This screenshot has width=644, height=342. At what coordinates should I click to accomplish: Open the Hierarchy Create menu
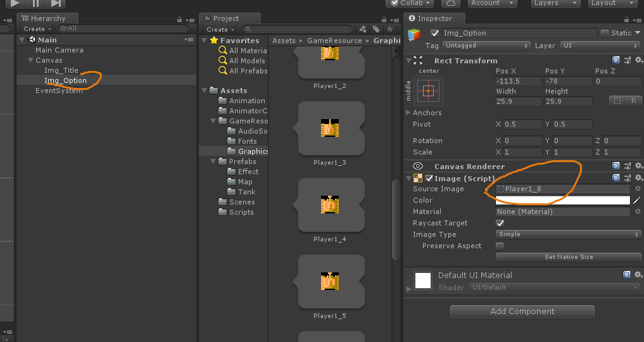pyautogui.click(x=37, y=29)
